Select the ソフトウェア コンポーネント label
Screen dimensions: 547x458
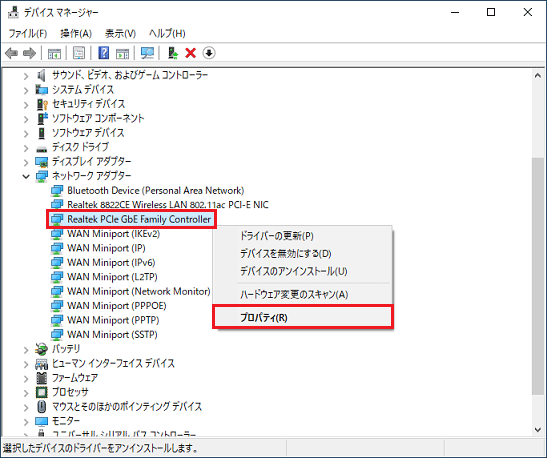pos(98,118)
